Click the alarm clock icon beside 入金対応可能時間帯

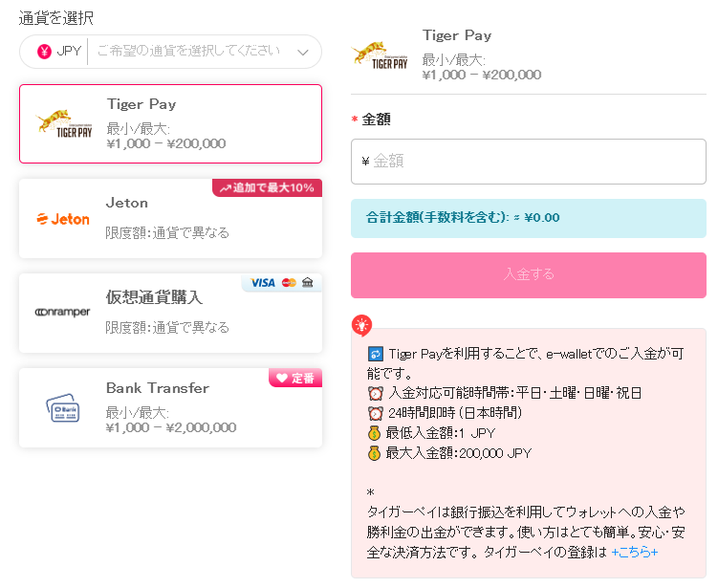click(376, 393)
